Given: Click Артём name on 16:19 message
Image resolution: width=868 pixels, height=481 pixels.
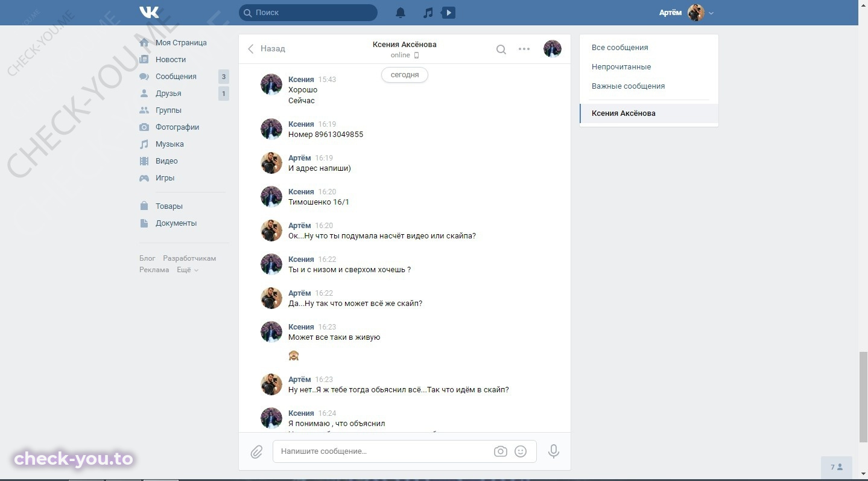Looking at the screenshot, I should pos(300,158).
